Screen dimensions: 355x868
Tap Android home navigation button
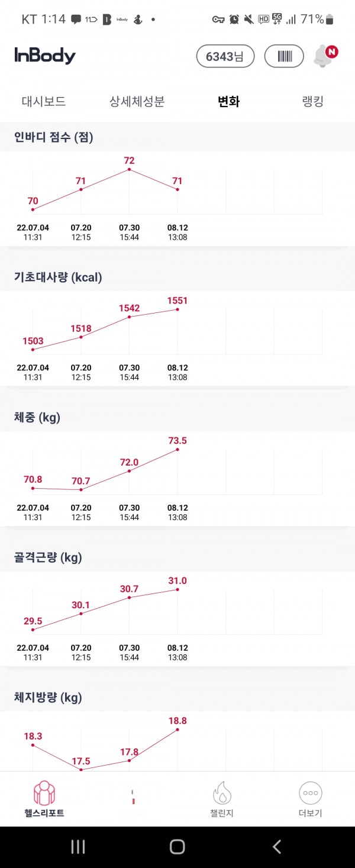[177, 847]
